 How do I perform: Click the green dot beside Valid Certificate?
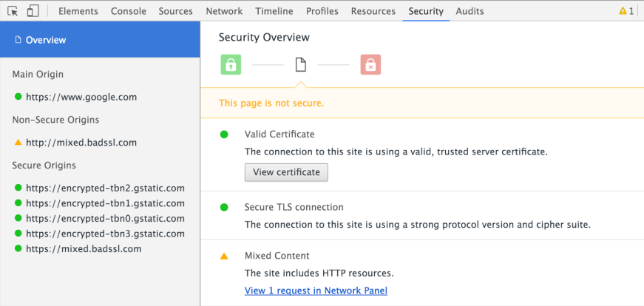(224, 135)
